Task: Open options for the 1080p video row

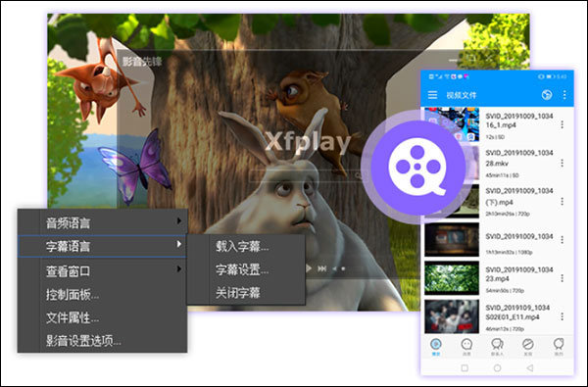Action: coord(562,240)
